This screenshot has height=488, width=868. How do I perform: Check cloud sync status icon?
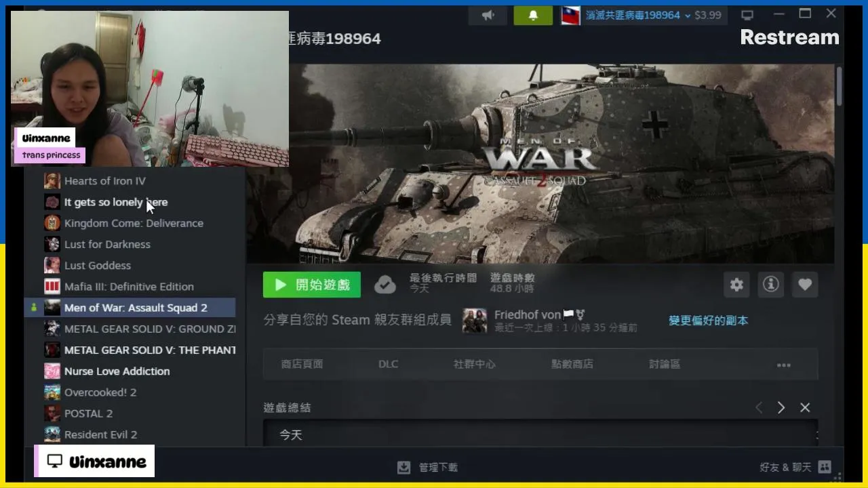(x=385, y=285)
